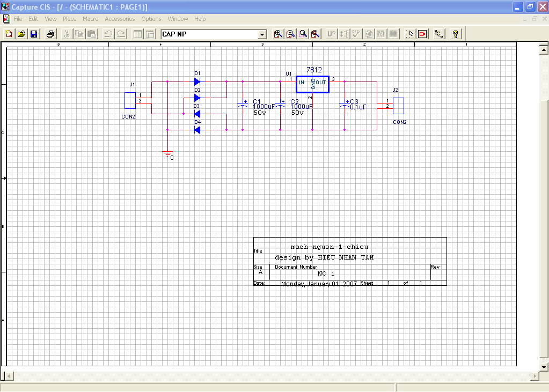Click the Zoom to Region icon
The height and width of the screenshot is (392, 549).
coord(303,34)
